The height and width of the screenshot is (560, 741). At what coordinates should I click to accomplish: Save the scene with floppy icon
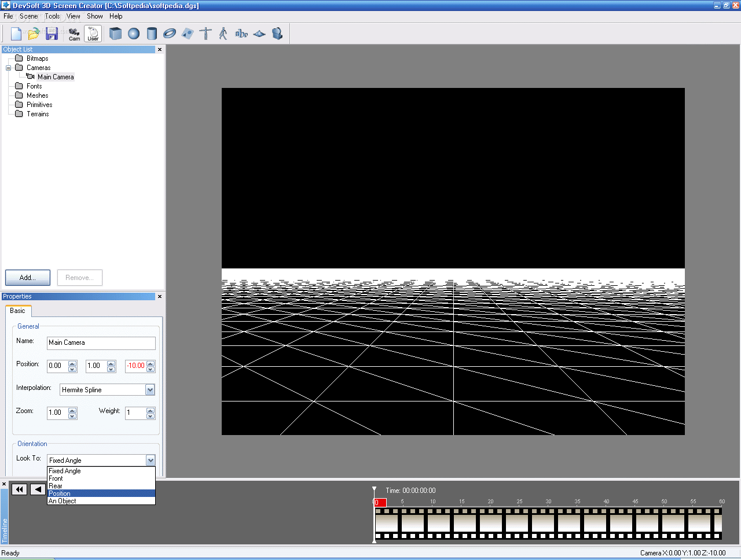52,34
